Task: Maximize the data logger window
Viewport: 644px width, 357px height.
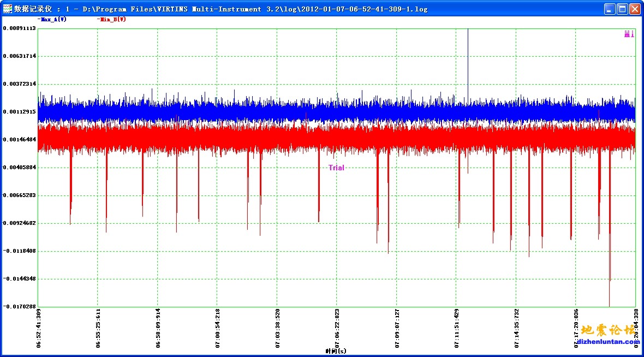Action: (622, 9)
